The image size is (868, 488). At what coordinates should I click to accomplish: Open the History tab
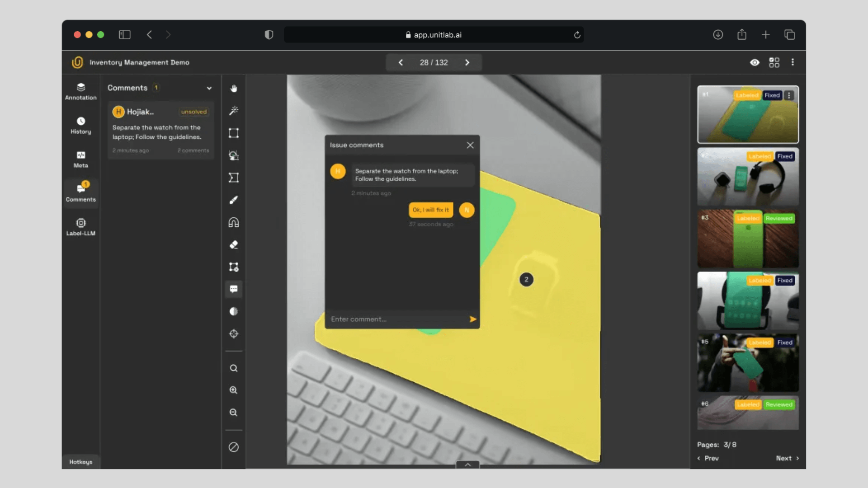coord(81,125)
